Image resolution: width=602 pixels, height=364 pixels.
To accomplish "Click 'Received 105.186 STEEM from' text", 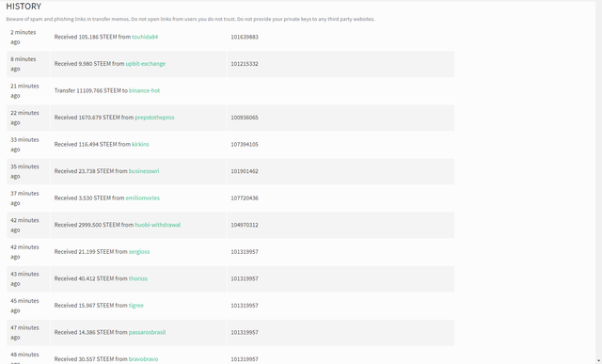I will point(92,37).
